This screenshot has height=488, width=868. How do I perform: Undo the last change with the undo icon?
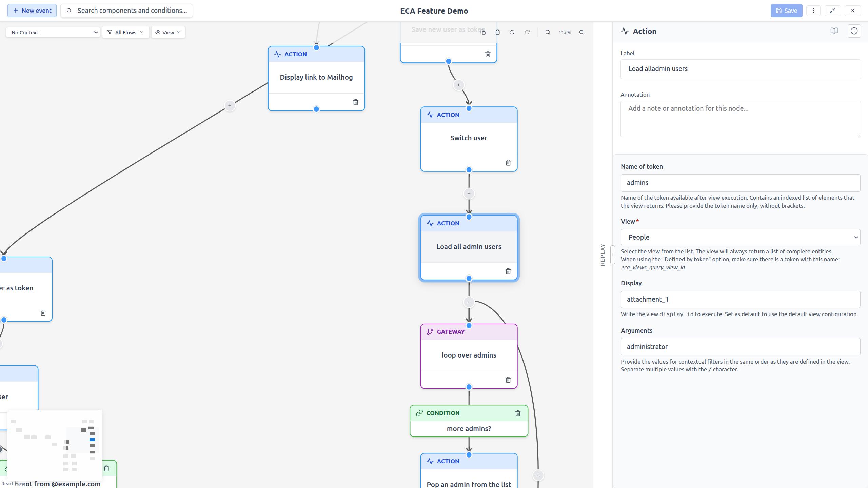coord(512,32)
